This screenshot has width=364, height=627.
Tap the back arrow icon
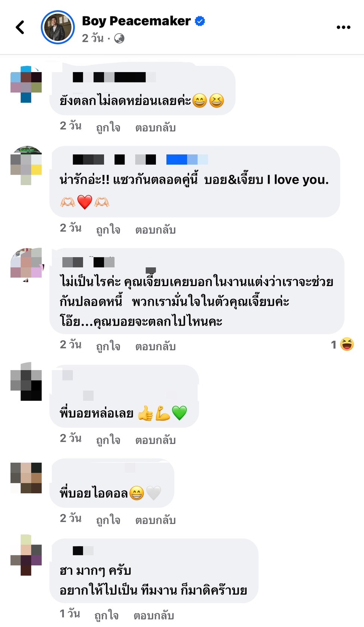pos(20,27)
